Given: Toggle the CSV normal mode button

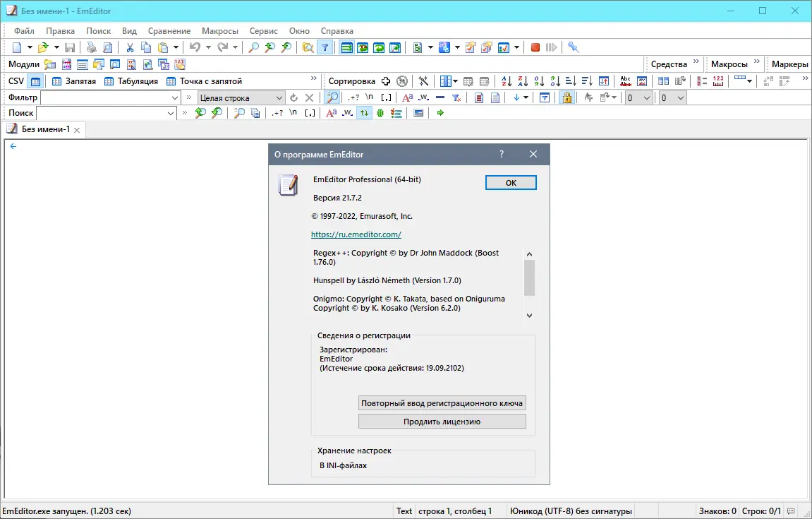Looking at the screenshot, I should coord(36,81).
